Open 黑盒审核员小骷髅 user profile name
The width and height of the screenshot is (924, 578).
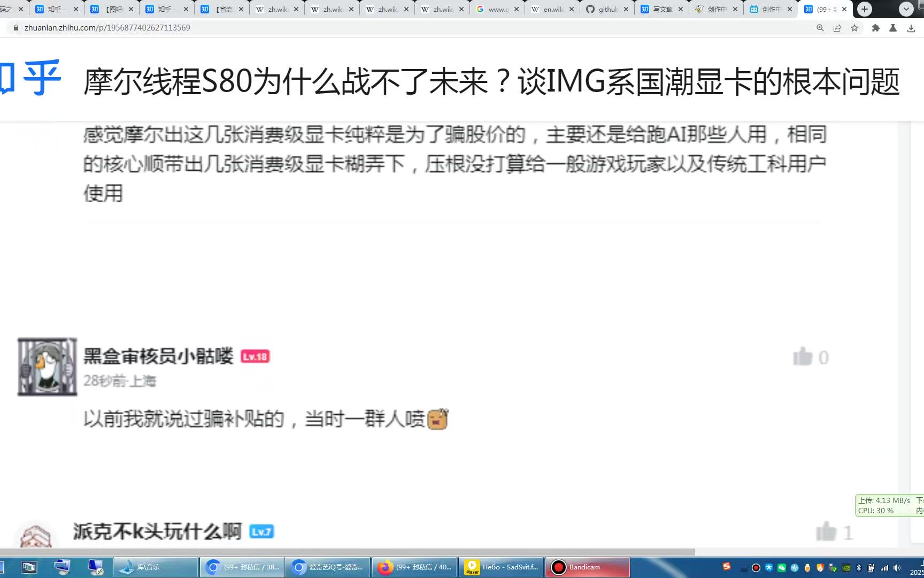point(158,356)
